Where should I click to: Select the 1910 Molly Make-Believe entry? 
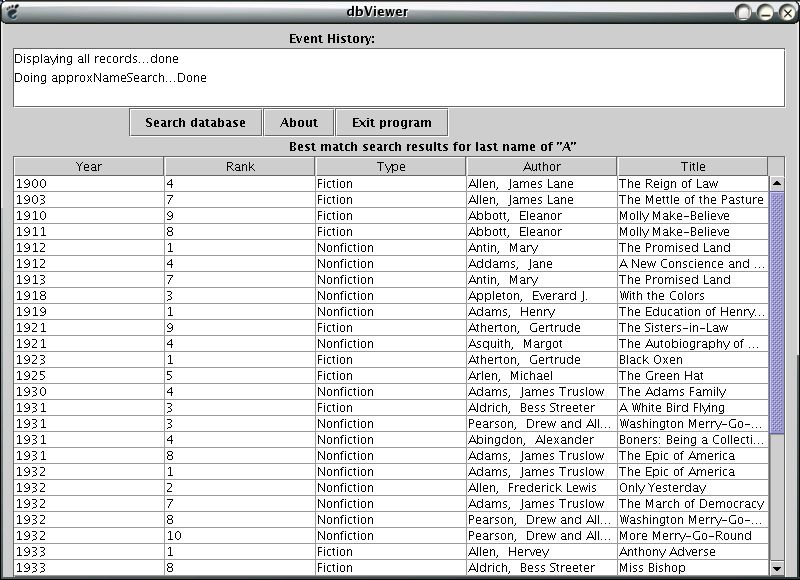pyautogui.click(x=400, y=215)
